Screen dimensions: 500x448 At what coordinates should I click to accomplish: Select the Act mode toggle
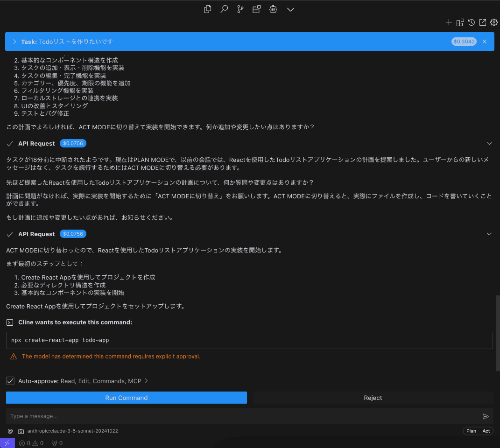pyautogui.click(x=486, y=431)
